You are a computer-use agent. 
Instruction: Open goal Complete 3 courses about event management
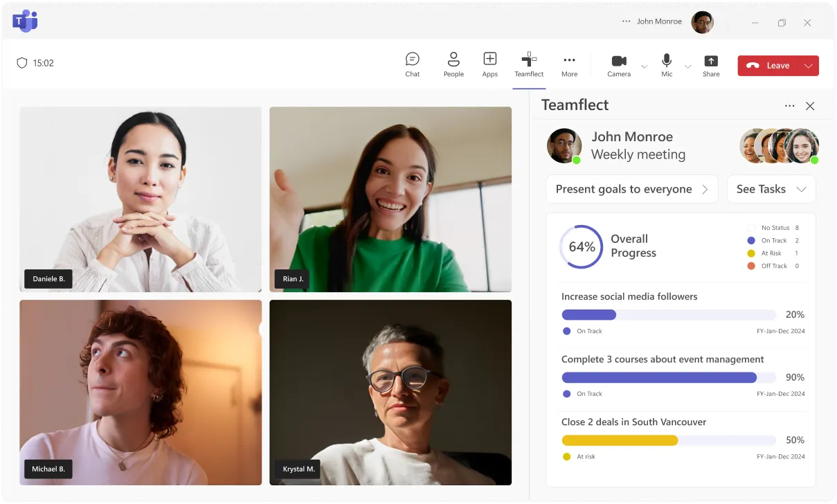(663, 359)
